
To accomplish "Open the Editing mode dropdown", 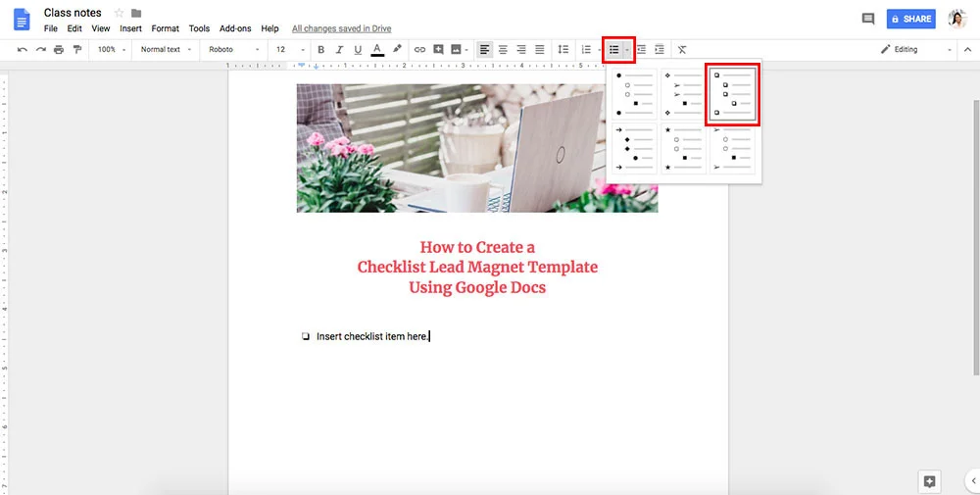I will [916, 49].
